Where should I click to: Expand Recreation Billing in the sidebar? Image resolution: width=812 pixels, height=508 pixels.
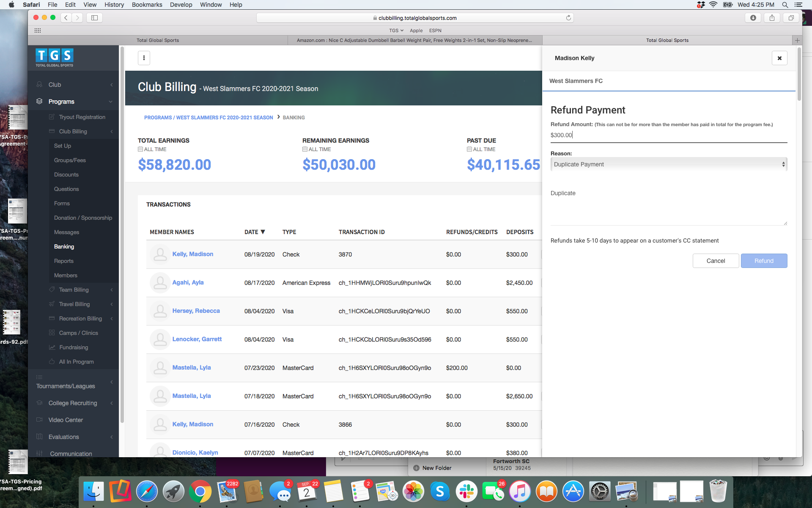(80, 319)
